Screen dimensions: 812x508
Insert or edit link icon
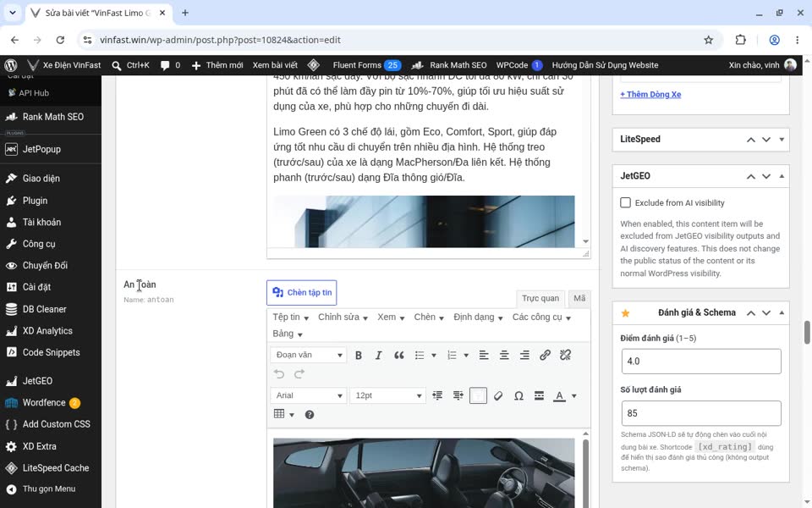point(545,355)
